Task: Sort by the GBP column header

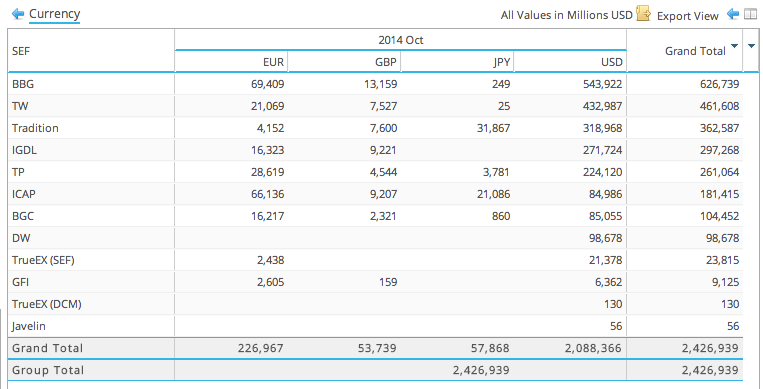Action: (386, 62)
